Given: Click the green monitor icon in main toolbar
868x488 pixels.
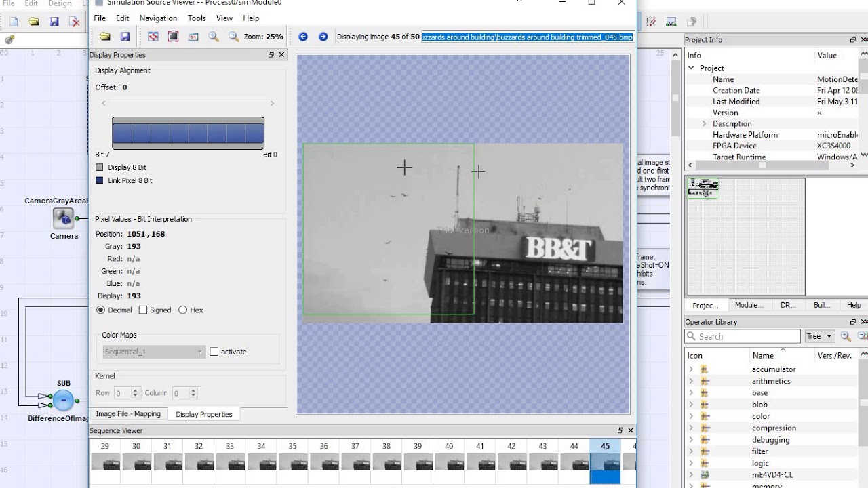Looking at the screenshot, I should tap(671, 22).
